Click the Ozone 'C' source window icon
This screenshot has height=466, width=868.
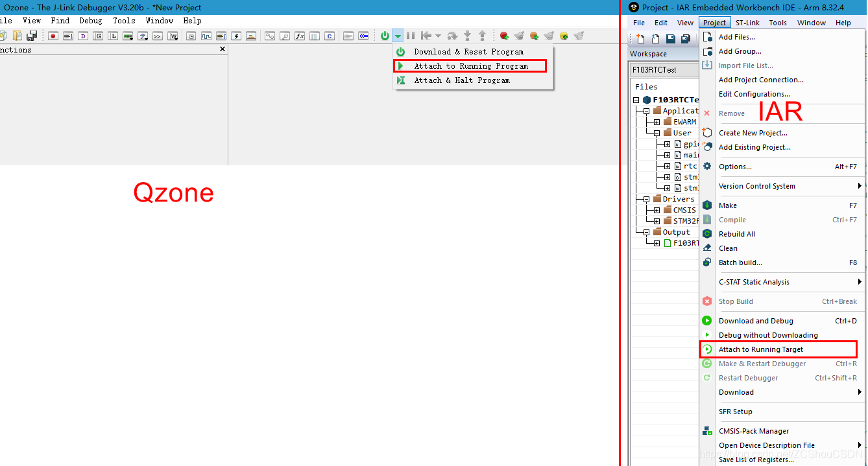[x=330, y=36]
